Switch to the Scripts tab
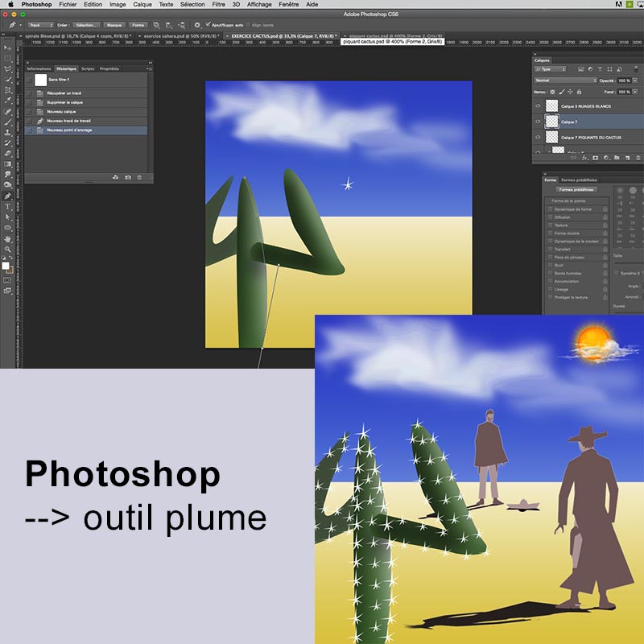The height and width of the screenshot is (644, 644). pos(88,68)
